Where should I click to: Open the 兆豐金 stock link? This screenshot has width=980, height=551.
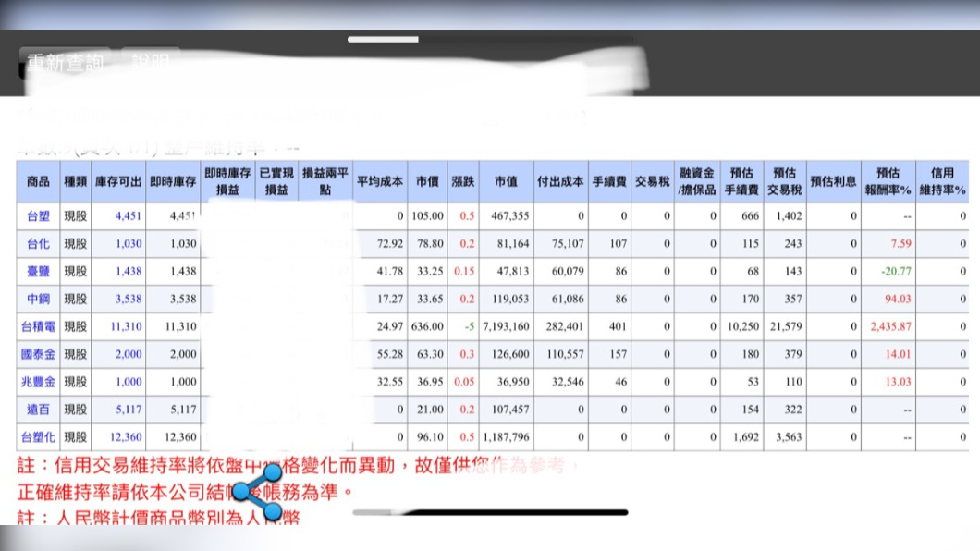click(x=38, y=382)
